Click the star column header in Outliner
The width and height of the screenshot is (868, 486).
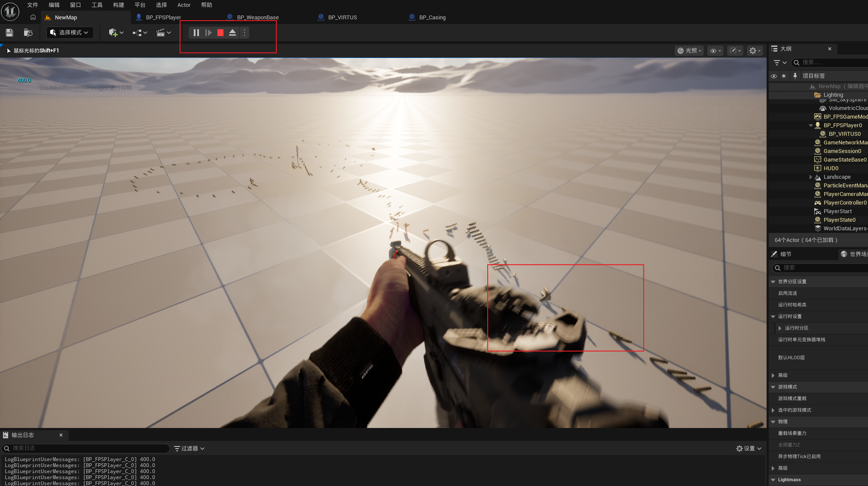(784, 76)
